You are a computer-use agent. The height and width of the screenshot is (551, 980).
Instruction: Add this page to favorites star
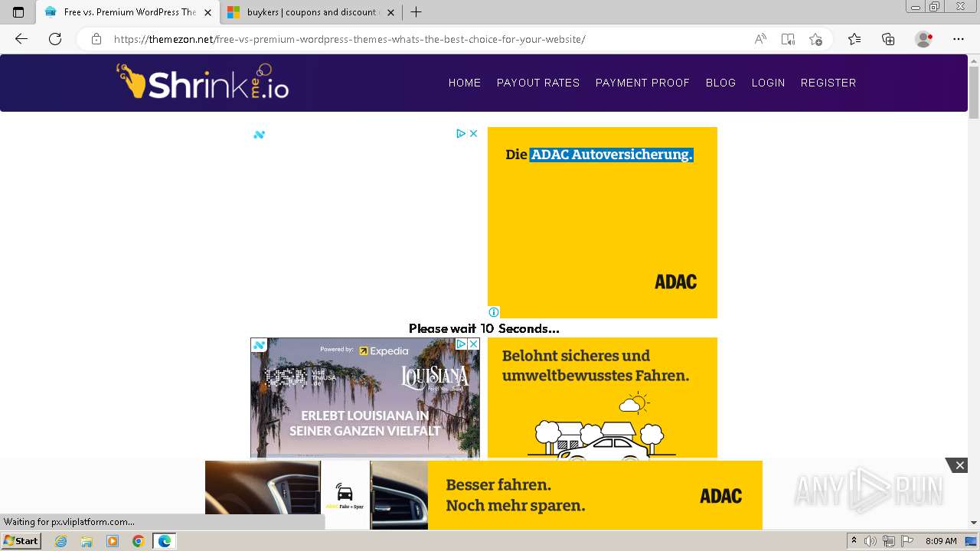coord(815,39)
